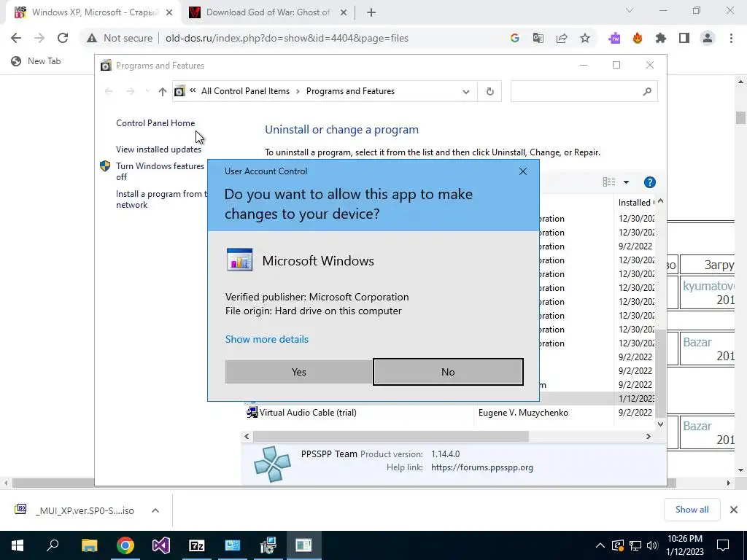Click No in the User Account Control dialog
Image resolution: width=747 pixels, height=560 pixels.
pos(448,372)
